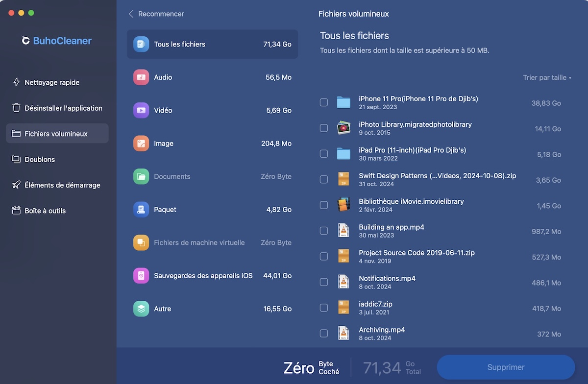Click the Notifications.mp4 file icon
Viewport: 588px width, 384px height.
343,282
